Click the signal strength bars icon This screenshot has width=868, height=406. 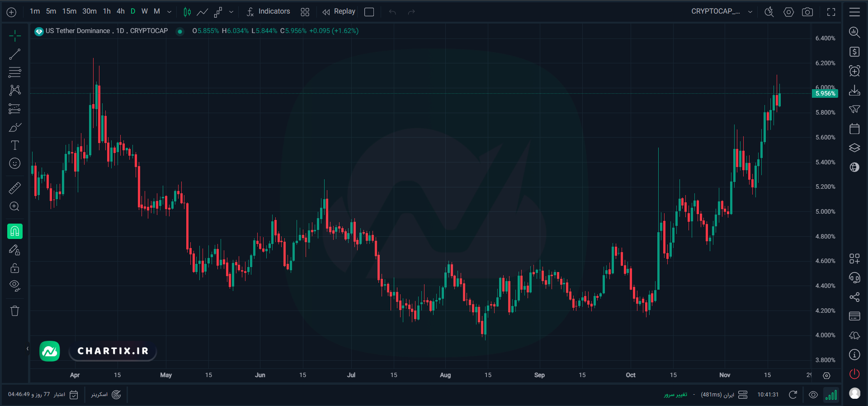[831, 395]
